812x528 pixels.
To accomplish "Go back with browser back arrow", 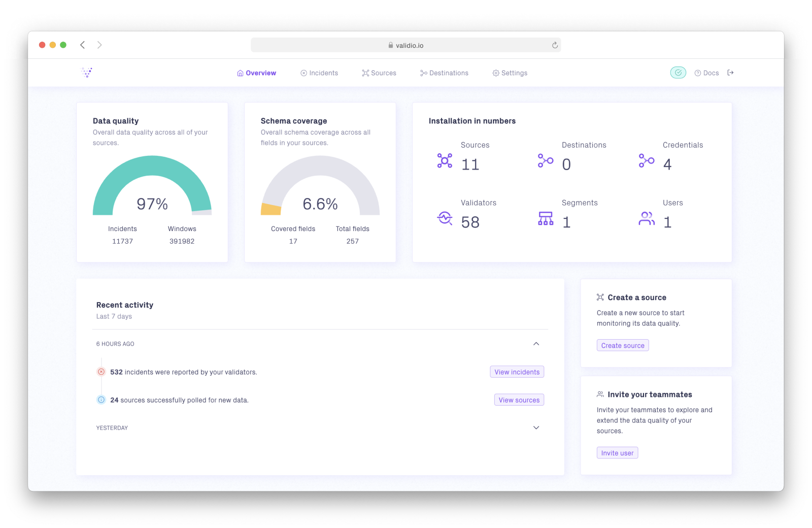I will click(x=82, y=45).
